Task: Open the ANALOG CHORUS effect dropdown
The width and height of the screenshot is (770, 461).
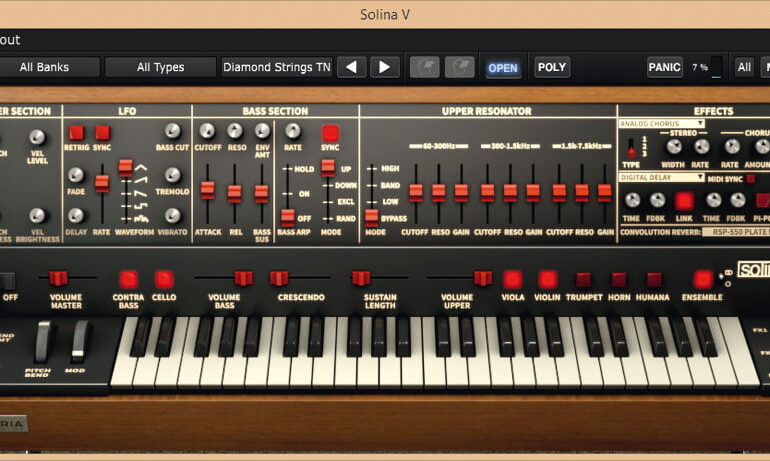Action: (x=661, y=123)
